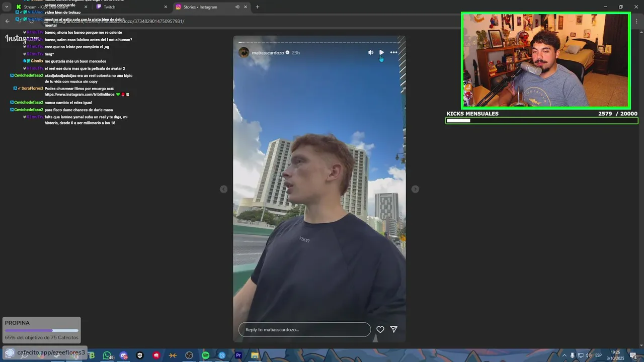The width and height of the screenshot is (644, 362).
Task: Open Discord from the taskbar
Action: click(x=124, y=355)
